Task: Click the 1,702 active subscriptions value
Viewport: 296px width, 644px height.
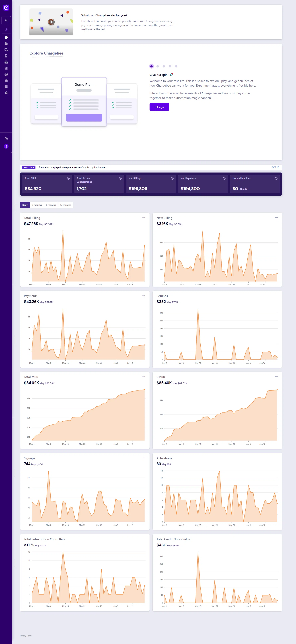Action: [82, 189]
